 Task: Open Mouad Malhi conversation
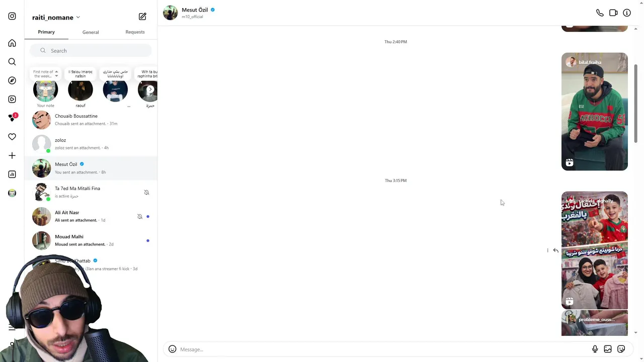pyautogui.click(x=91, y=240)
